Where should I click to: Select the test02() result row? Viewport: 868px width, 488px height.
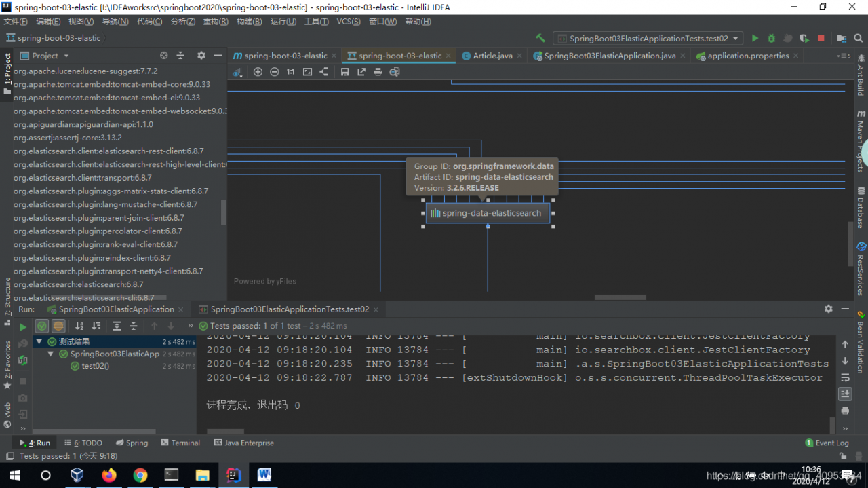[114, 367]
